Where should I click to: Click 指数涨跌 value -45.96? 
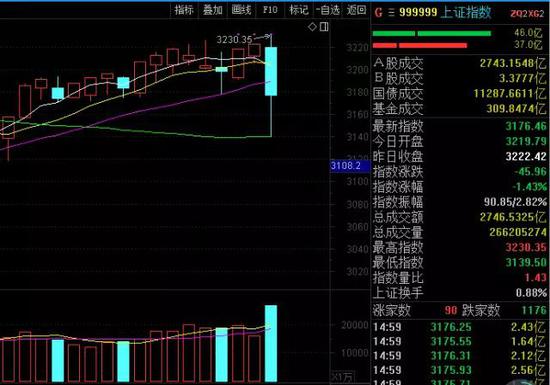[x=530, y=171]
